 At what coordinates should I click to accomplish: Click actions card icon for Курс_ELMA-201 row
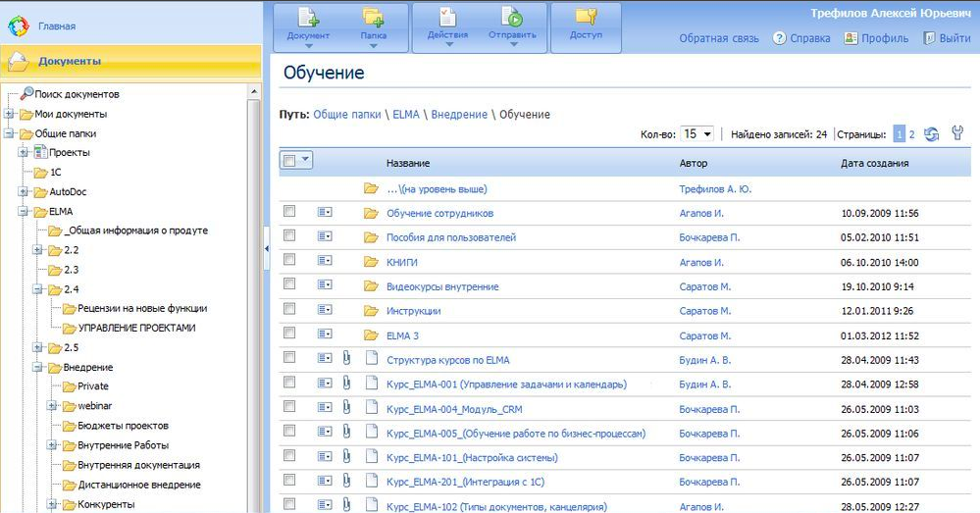tap(325, 481)
